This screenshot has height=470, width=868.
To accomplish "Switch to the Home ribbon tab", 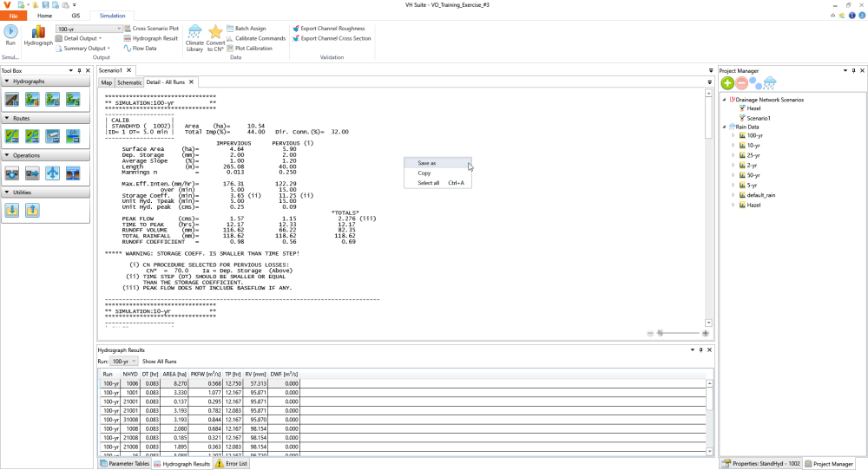I will pyautogui.click(x=45, y=16).
